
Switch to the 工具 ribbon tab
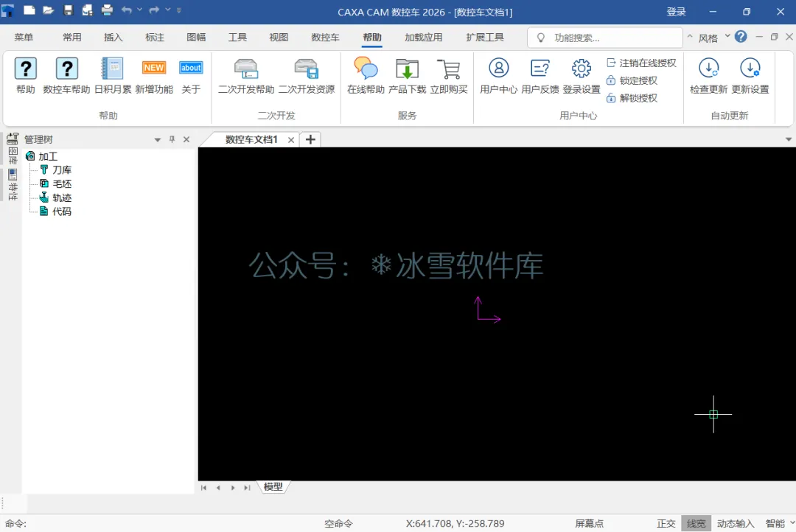point(237,38)
